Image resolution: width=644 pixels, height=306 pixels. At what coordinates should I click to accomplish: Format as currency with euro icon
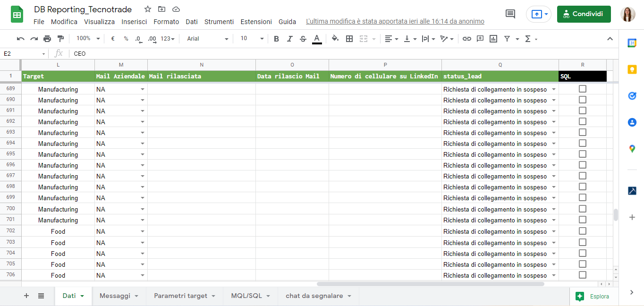[x=113, y=39]
